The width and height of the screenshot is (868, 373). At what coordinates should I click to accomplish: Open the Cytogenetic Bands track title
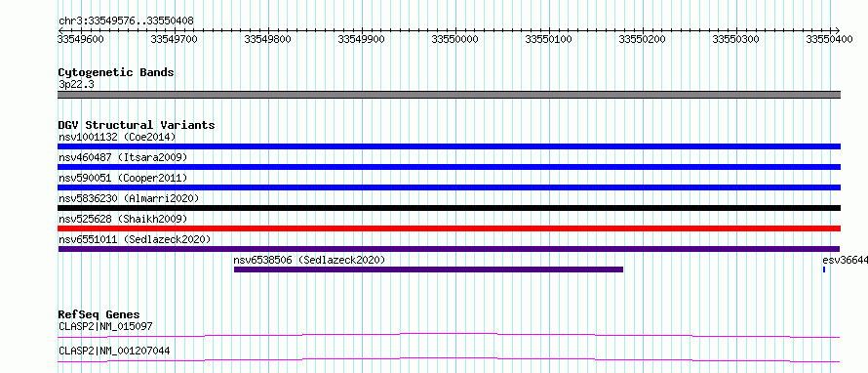tap(116, 72)
